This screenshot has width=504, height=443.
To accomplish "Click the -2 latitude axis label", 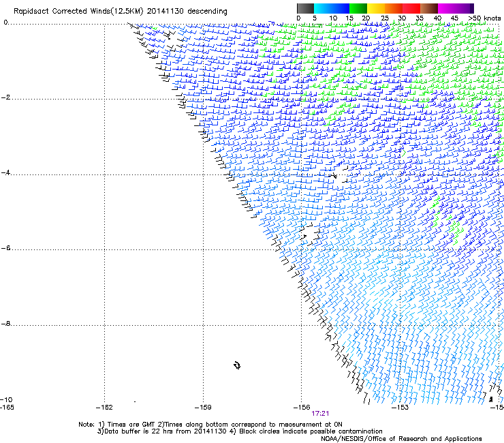I will pos(5,97).
